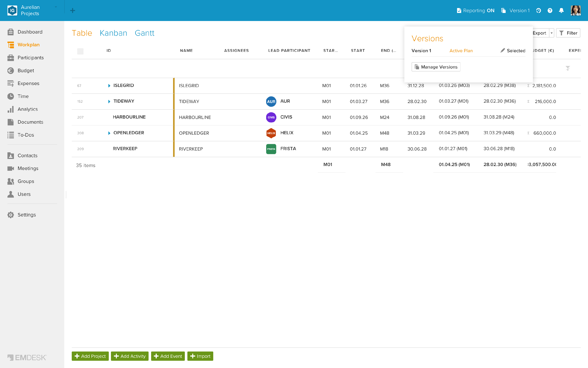
Task: Open the Meetings camera icon
Action: coord(10,168)
